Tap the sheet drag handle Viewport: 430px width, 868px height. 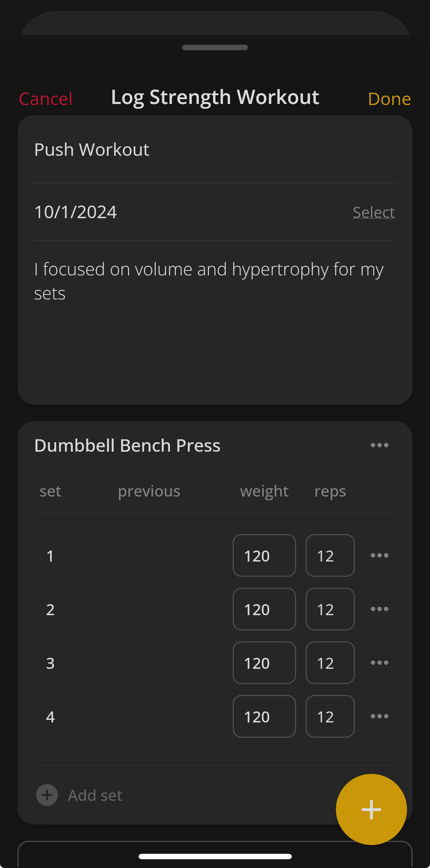[215, 47]
